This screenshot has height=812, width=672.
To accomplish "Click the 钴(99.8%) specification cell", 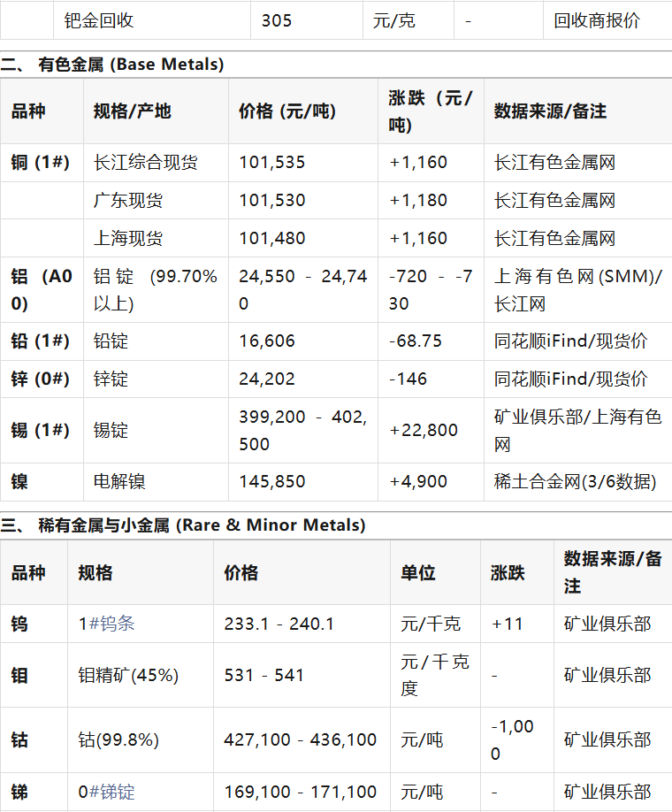I will pos(118,739).
